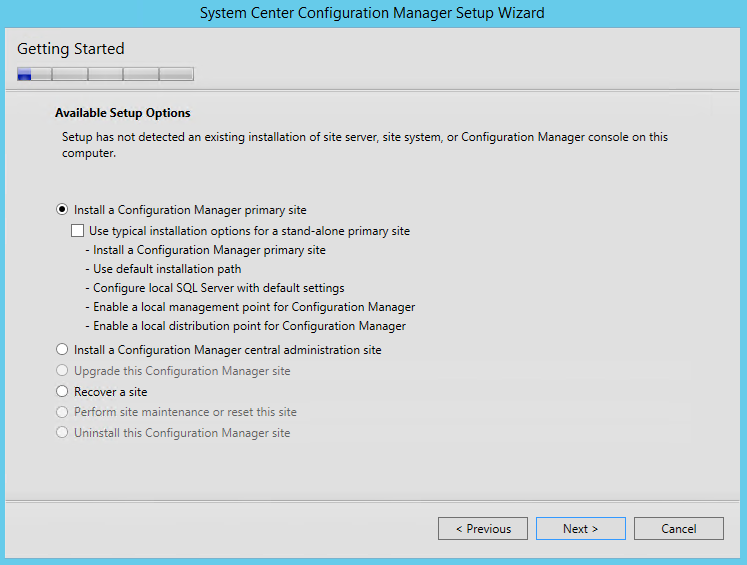Choose the central administration site install option
Screen dimensions: 747x565
[x=63, y=350]
